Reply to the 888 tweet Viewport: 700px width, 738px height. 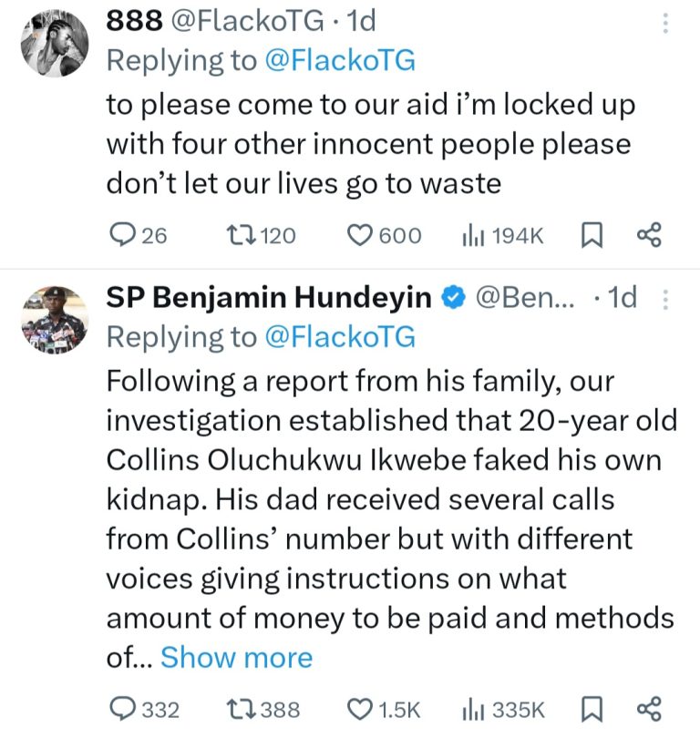point(122,236)
